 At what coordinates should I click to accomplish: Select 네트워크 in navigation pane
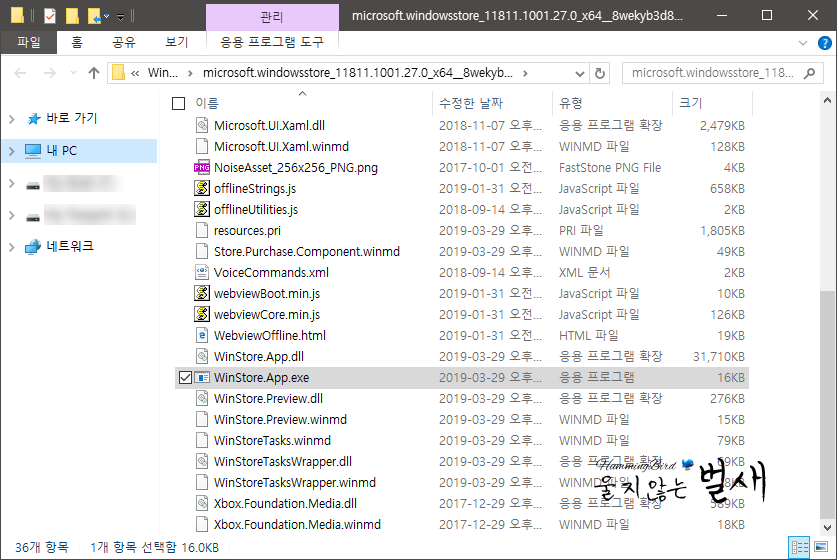pyautogui.click(x=69, y=246)
